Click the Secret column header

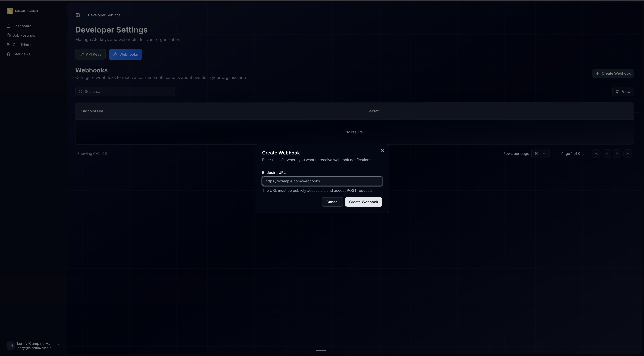click(373, 111)
